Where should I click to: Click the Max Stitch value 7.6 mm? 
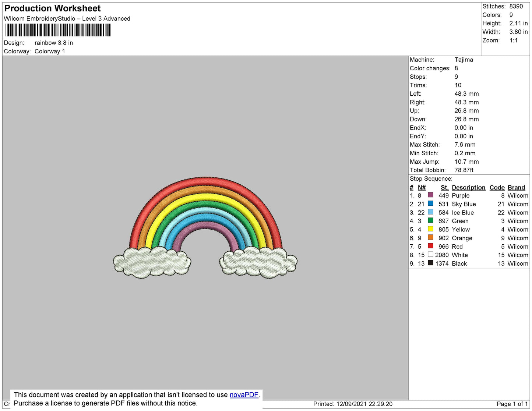[x=465, y=145]
